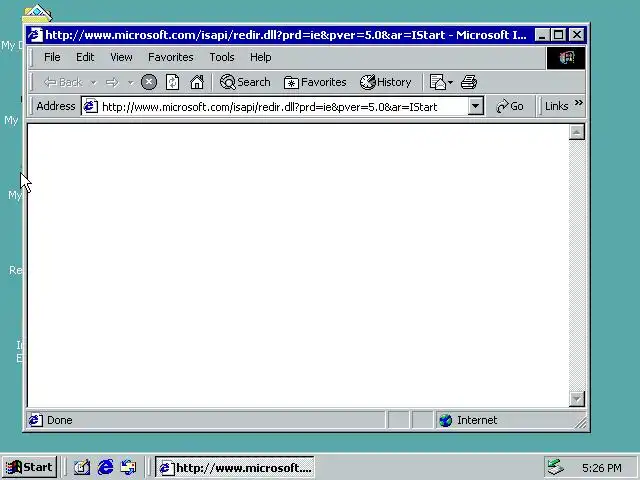This screenshot has height=480, width=640.
Task: Open the File menu
Action: click(52, 57)
